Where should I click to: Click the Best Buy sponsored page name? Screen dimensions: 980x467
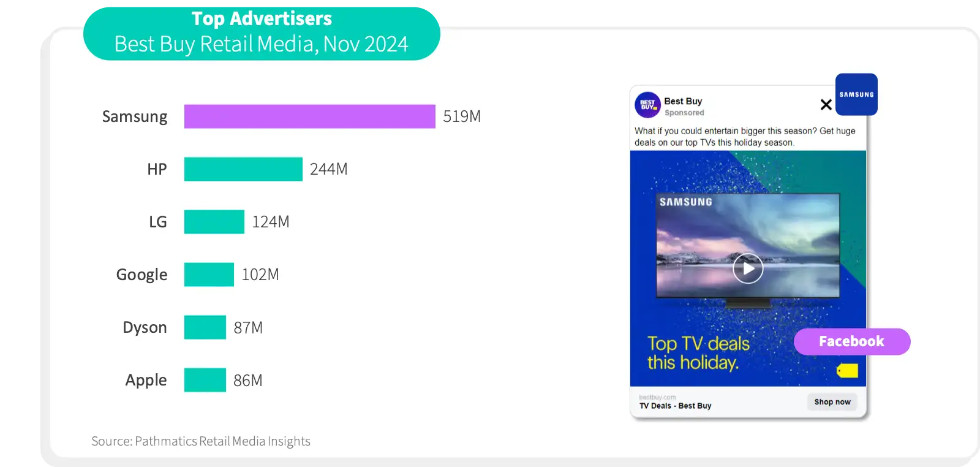pyautogui.click(x=683, y=101)
